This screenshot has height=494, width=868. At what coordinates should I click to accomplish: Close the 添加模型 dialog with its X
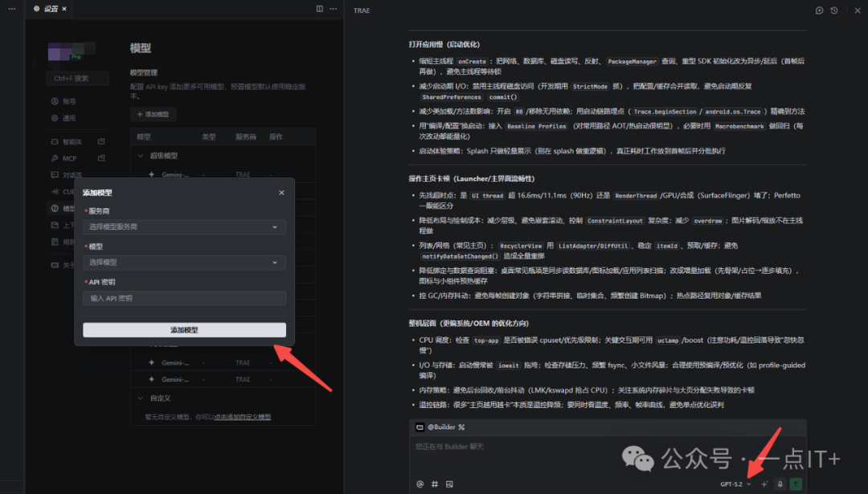point(281,193)
